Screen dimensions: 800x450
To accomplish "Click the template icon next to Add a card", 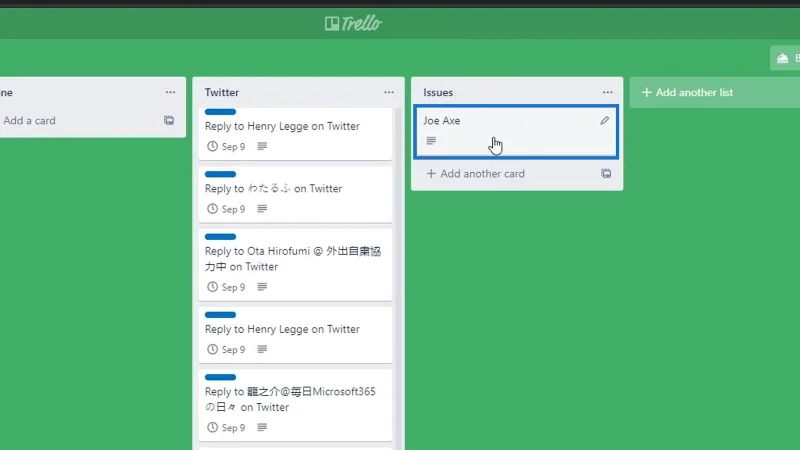I will [x=169, y=120].
